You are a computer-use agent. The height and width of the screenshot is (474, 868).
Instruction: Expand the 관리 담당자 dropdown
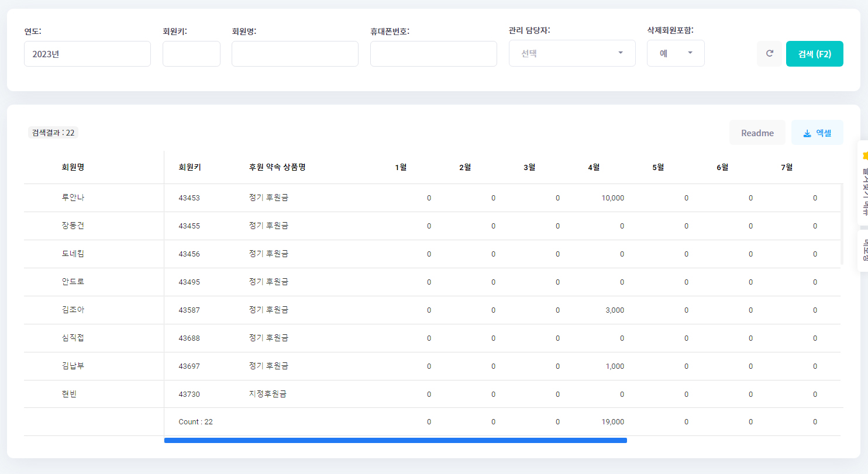(x=571, y=53)
